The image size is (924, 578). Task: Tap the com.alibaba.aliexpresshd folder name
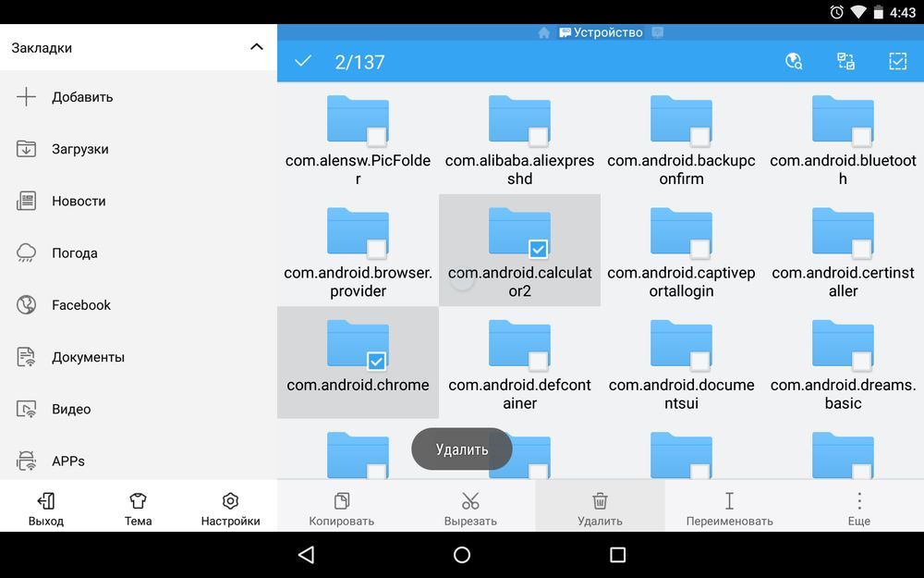click(x=519, y=169)
